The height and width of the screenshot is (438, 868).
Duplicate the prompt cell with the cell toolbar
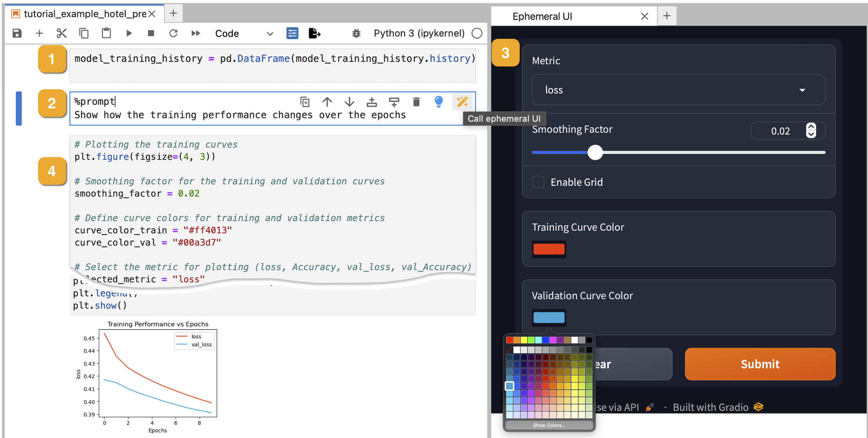click(305, 102)
